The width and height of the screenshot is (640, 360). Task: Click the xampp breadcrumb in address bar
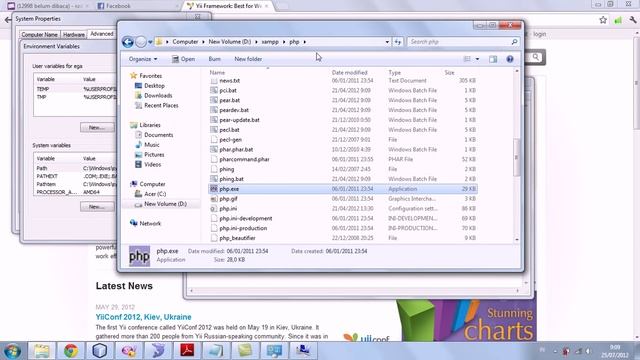[270, 42]
